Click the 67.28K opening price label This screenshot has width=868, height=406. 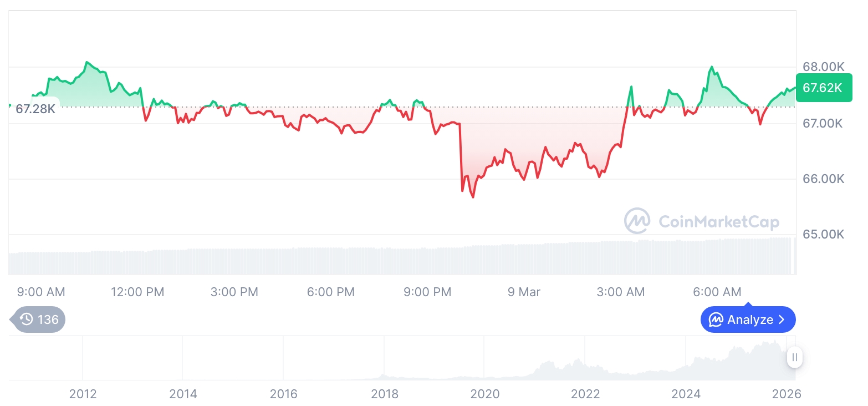[35, 108]
